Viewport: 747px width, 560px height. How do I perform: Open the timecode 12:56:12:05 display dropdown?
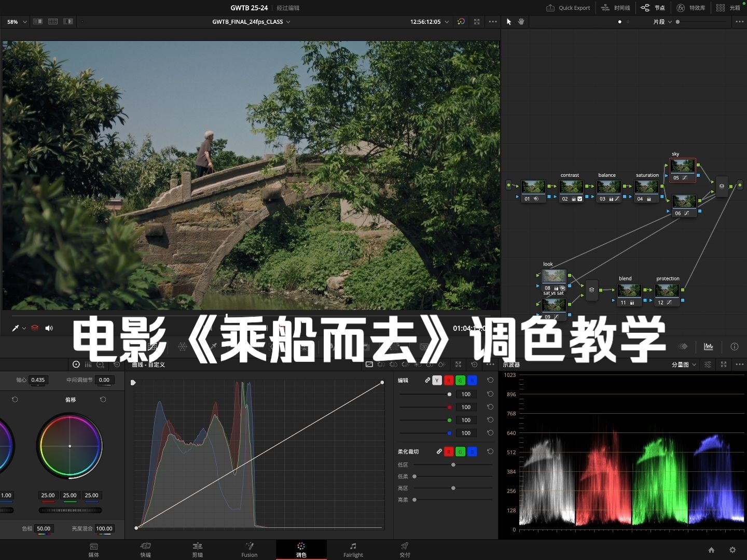point(430,22)
